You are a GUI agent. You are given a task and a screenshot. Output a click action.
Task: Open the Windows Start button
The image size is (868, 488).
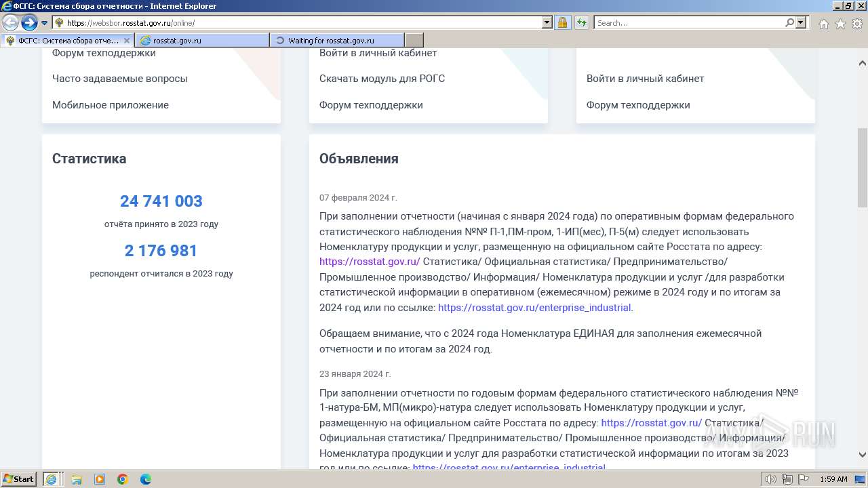click(19, 479)
